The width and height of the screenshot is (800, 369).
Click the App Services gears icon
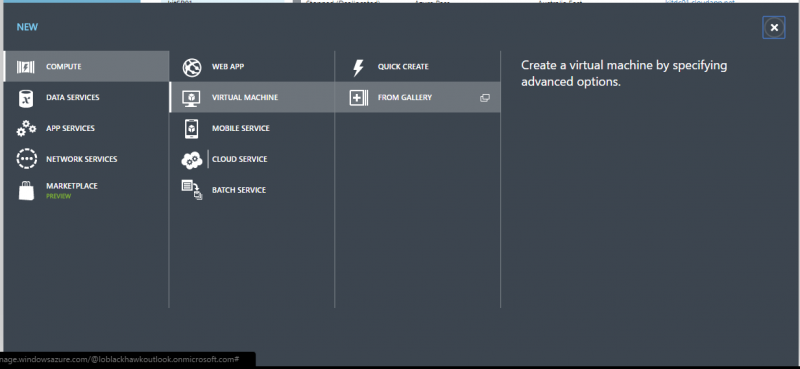point(26,129)
